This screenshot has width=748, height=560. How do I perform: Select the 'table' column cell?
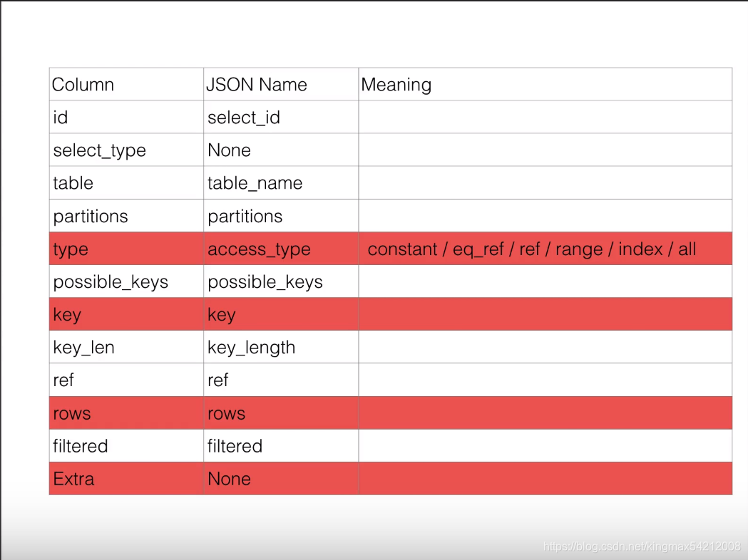[126, 183]
